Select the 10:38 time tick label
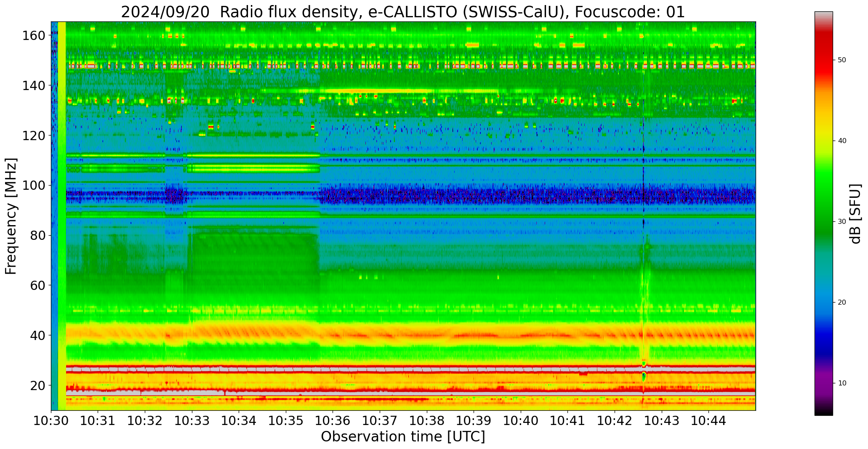This screenshot has width=868, height=449. coord(427,420)
